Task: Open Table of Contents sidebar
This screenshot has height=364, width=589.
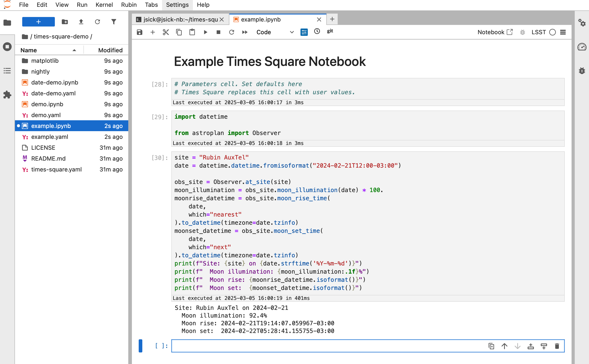Action: pos(7,71)
